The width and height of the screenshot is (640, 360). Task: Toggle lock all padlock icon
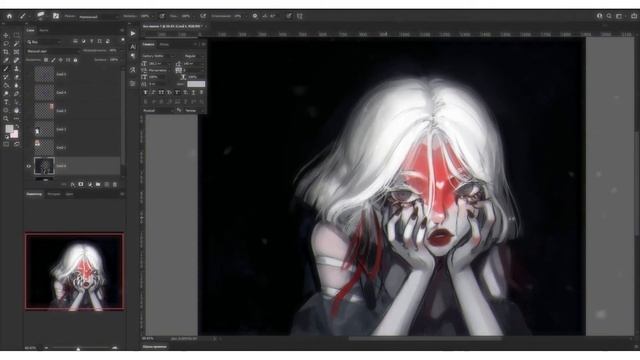(75, 60)
